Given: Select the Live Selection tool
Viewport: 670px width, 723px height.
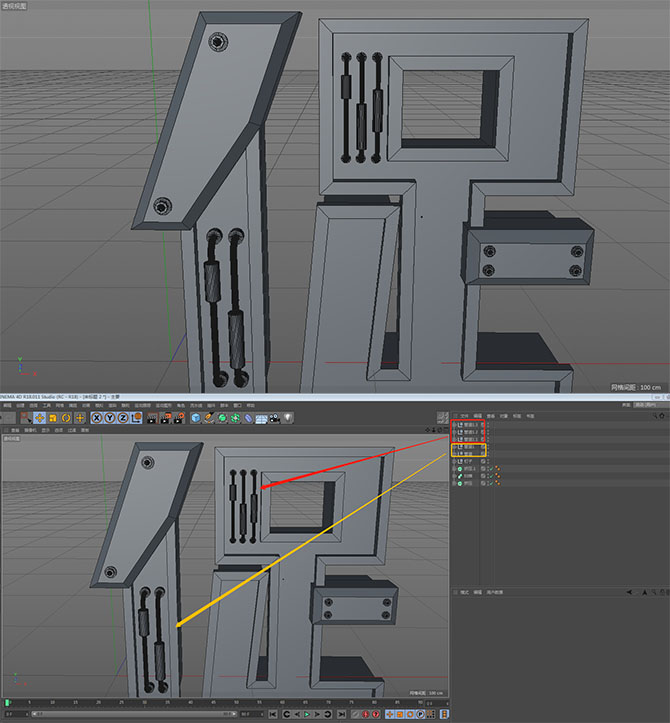Looking at the screenshot, I should (x=26, y=418).
